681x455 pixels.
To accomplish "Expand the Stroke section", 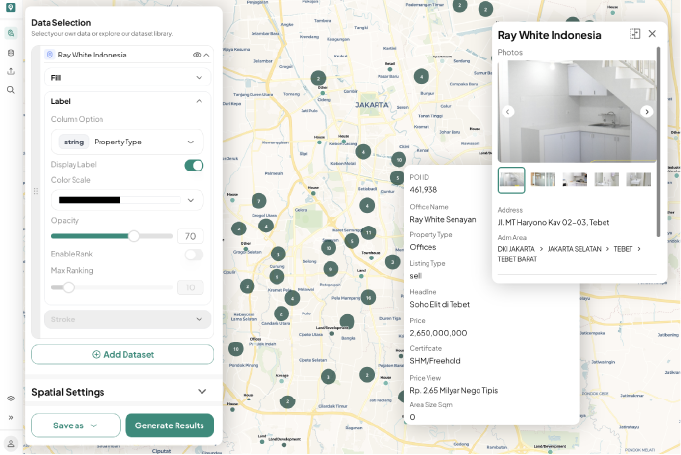I will [x=128, y=319].
